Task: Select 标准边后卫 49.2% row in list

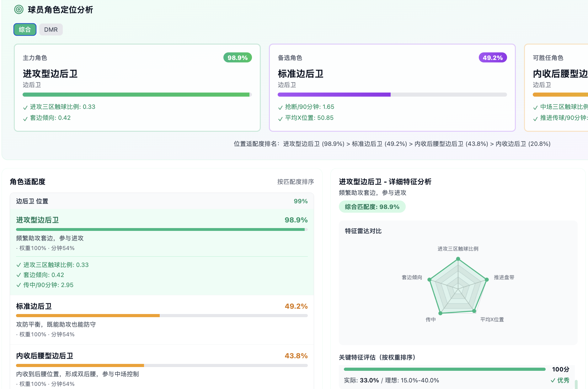Action: point(162,320)
